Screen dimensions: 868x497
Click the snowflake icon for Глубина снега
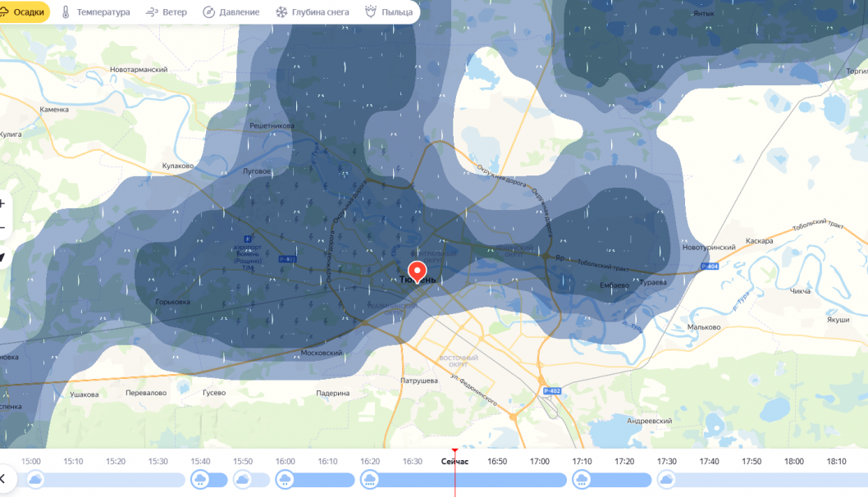pos(281,12)
